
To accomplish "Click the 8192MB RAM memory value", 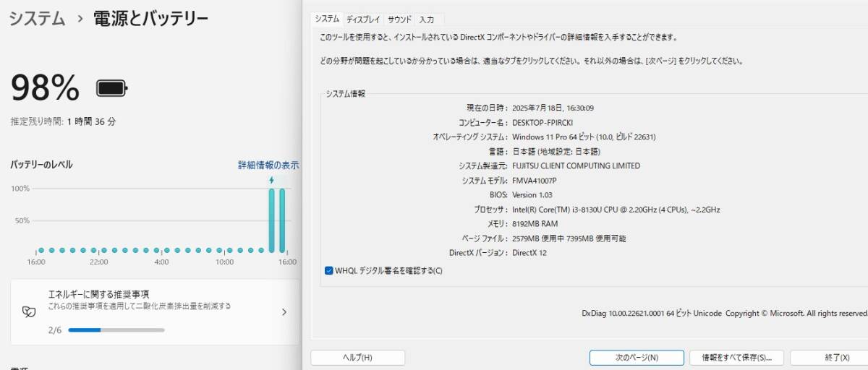I will [x=535, y=224].
